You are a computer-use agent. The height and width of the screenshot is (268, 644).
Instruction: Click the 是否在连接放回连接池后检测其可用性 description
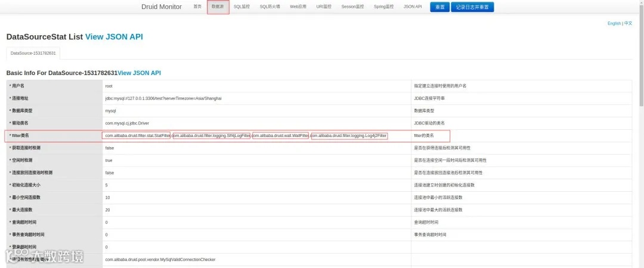(448, 173)
